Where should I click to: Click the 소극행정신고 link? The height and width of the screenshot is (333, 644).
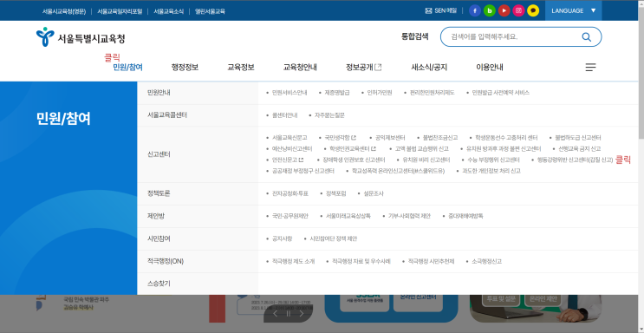487,262
